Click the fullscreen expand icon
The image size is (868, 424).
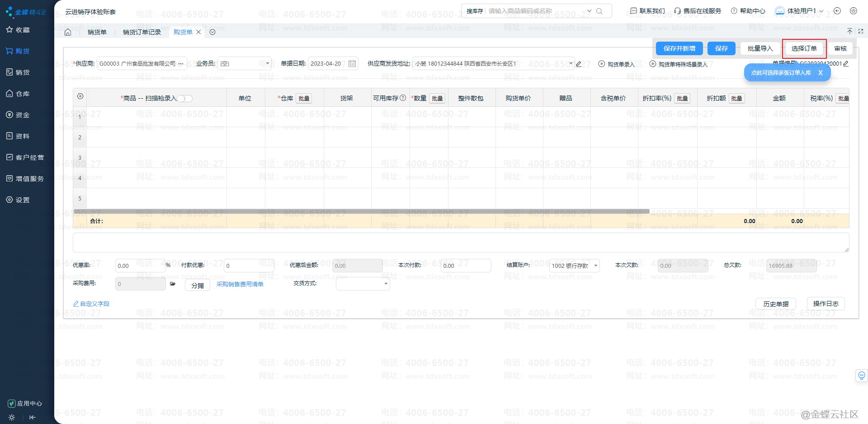tap(861, 31)
